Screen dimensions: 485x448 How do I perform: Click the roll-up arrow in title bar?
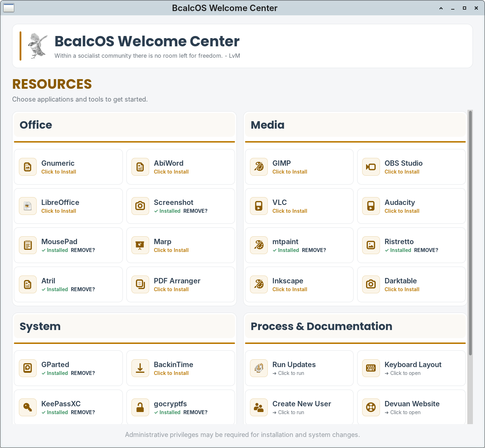click(x=441, y=8)
